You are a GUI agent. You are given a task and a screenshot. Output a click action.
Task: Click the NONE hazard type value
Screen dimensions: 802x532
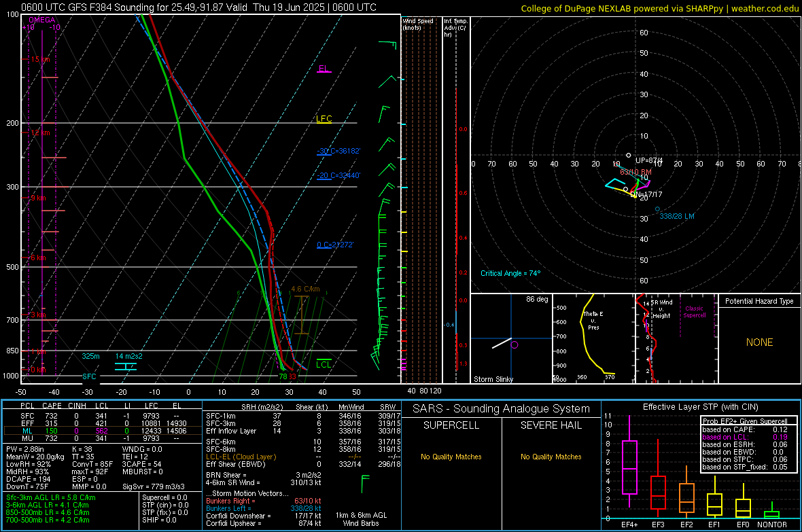click(760, 342)
